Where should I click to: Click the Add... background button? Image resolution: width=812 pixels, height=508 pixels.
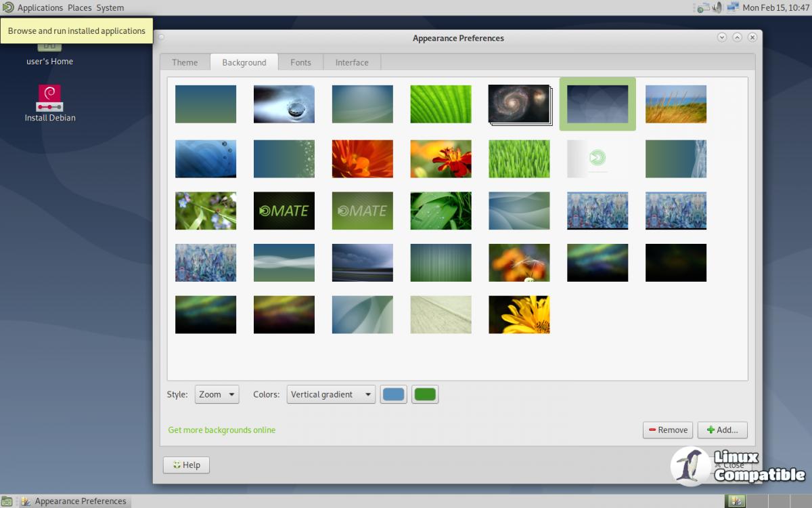pyautogui.click(x=722, y=429)
